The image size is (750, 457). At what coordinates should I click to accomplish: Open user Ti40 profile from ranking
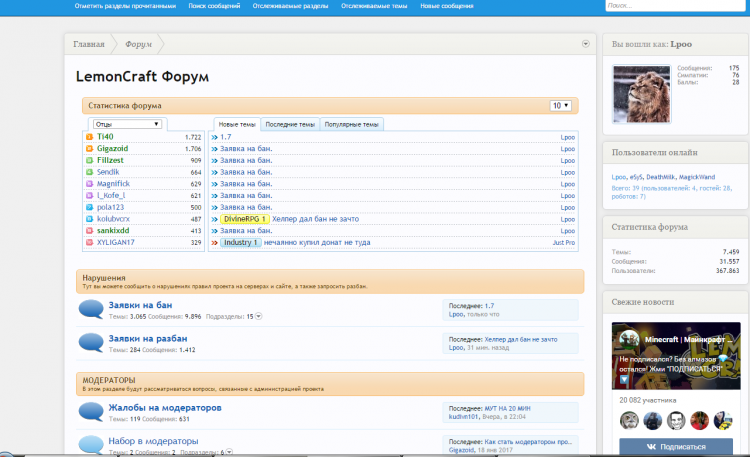pyautogui.click(x=105, y=137)
